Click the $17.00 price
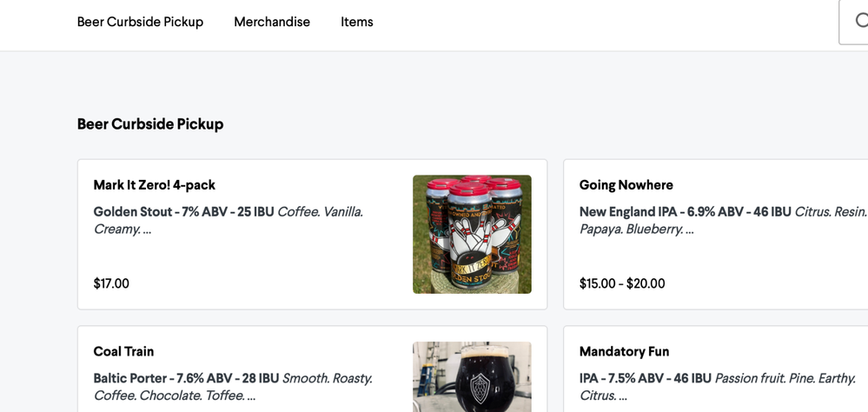The height and width of the screenshot is (412, 868). tap(111, 283)
